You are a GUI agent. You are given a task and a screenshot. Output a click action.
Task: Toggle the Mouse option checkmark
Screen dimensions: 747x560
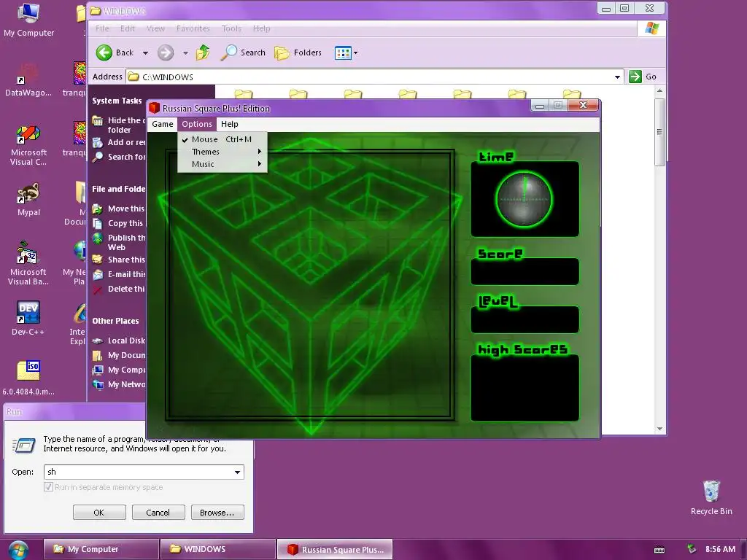185,139
